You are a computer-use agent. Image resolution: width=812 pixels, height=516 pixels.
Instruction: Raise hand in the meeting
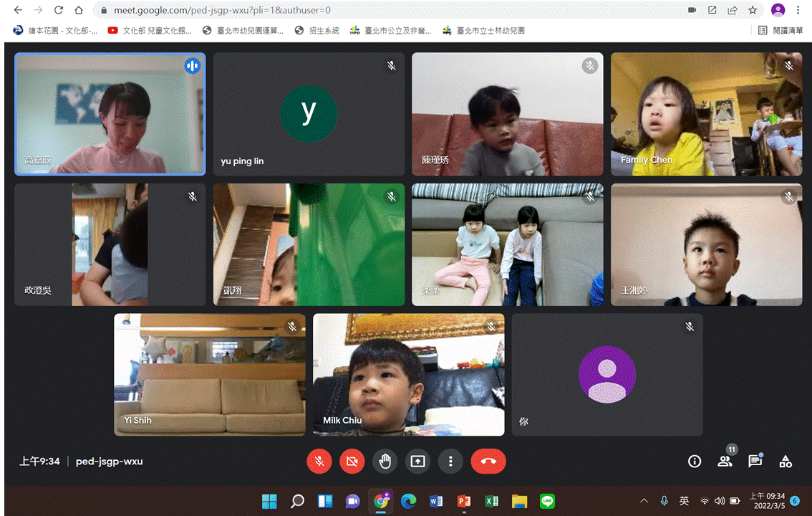[385, 462]
